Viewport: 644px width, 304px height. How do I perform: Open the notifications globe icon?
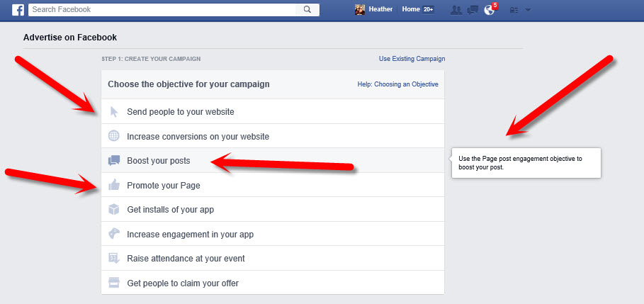(489, 10)
